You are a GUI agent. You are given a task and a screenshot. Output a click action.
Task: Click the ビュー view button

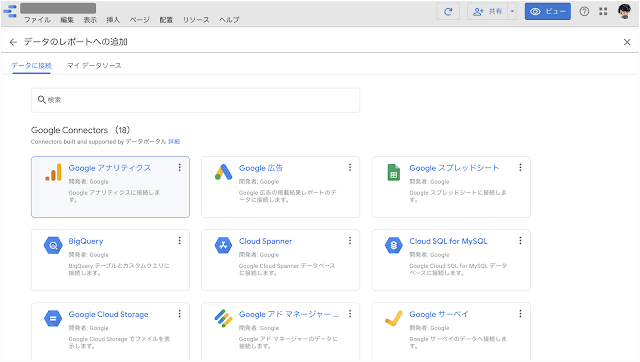tap(548, 11)
